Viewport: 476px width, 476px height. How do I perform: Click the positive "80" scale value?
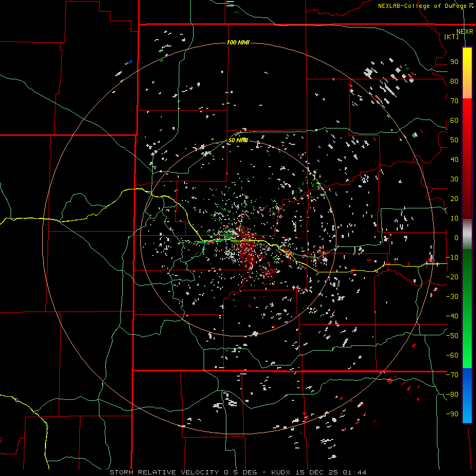tap(454, 81)
